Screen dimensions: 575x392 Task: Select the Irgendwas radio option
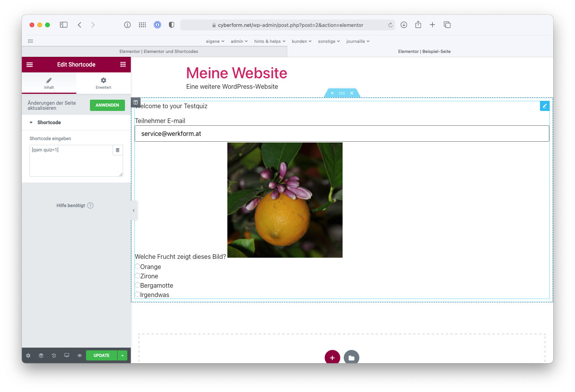137,295
